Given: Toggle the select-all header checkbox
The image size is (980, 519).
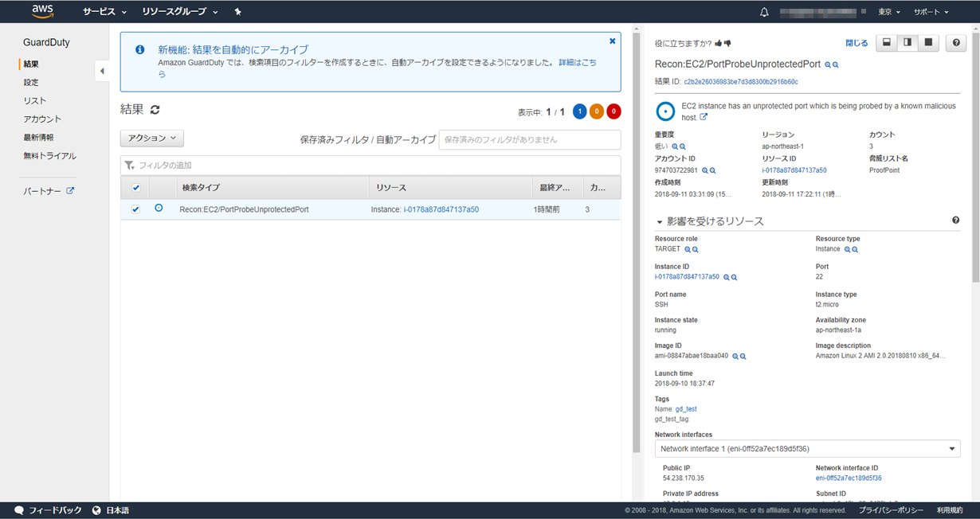Looking at the screenshot, I should (135, 188).
